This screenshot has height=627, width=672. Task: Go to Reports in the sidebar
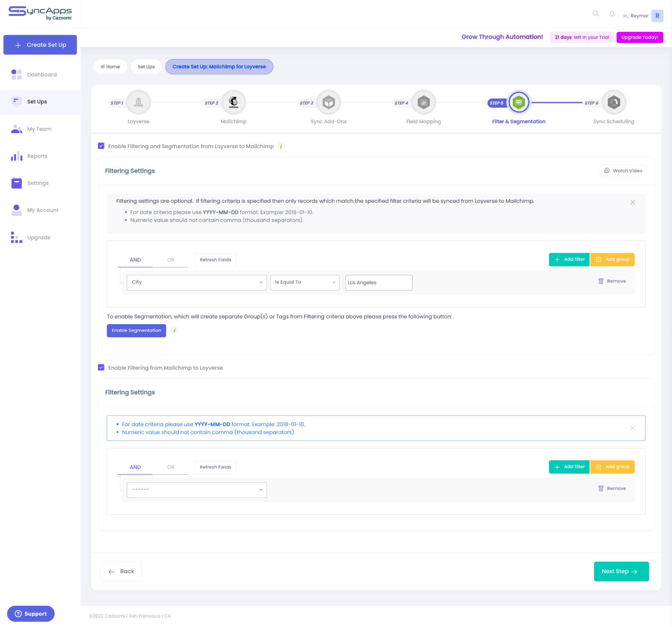click(40, 156)
